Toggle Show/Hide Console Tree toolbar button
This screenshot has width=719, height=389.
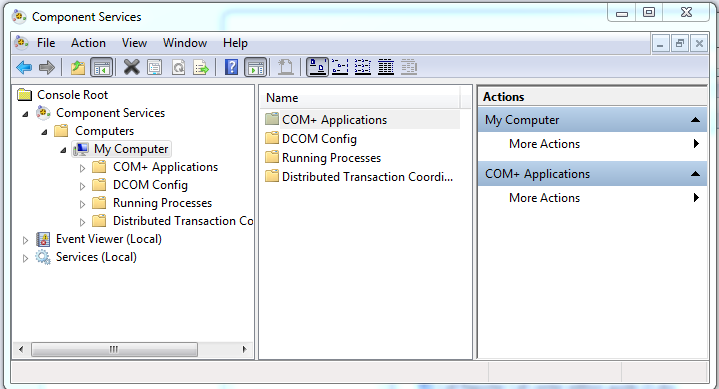point(101,67)
